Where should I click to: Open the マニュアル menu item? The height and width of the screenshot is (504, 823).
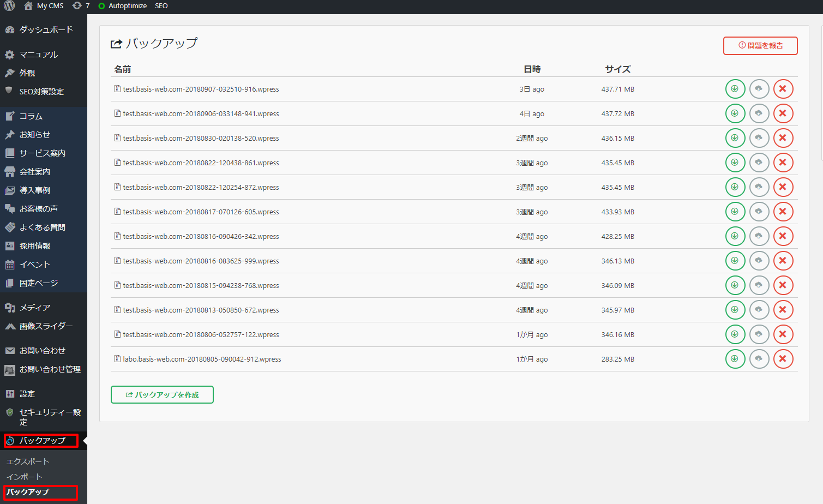click(44, 55)
